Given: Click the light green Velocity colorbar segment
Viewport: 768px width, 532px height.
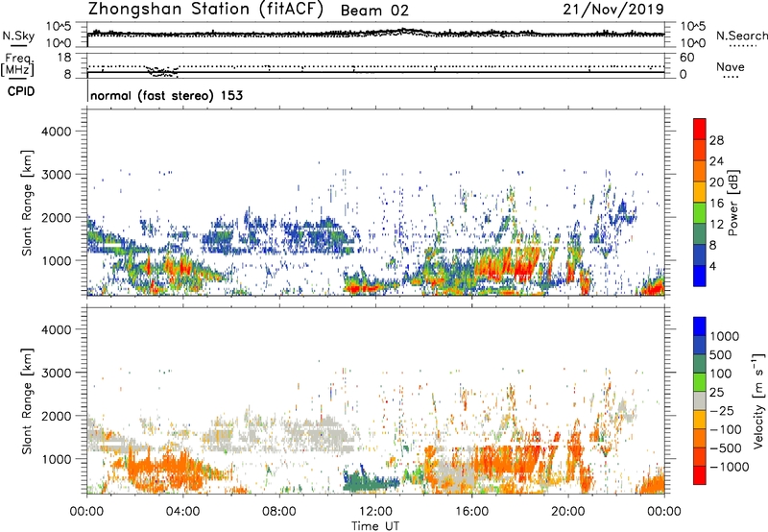Looking at the screenshot, I should [700, 382].
